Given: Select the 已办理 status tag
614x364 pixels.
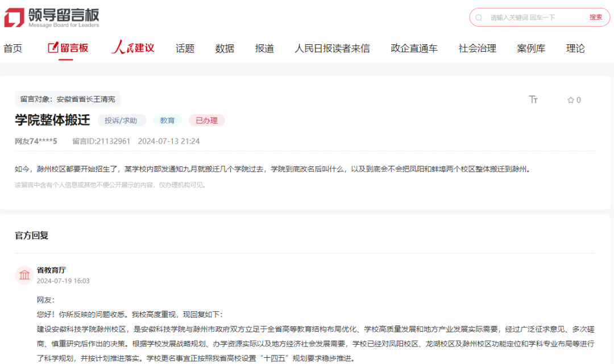Looking at the screenshot, I should 207,120.
